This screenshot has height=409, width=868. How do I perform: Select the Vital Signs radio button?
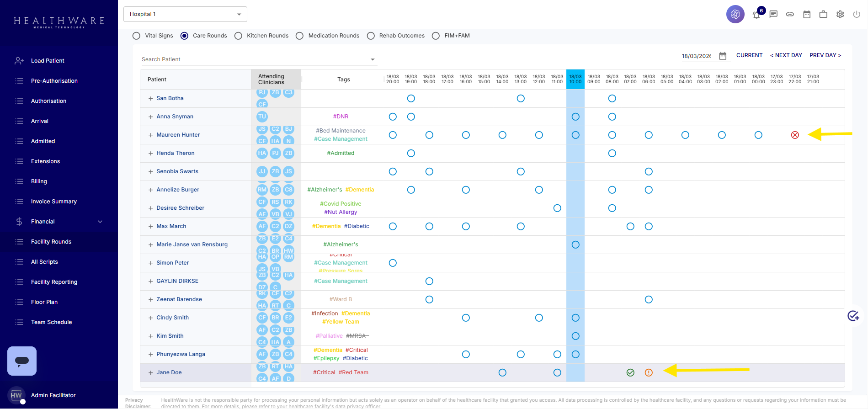tap(136, 36)
